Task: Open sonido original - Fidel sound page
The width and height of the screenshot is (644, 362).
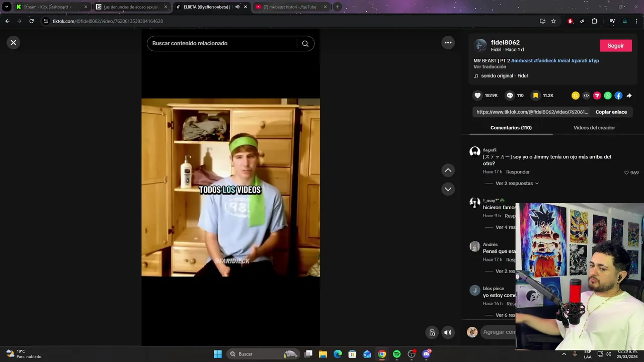Action: coord(504,76)
